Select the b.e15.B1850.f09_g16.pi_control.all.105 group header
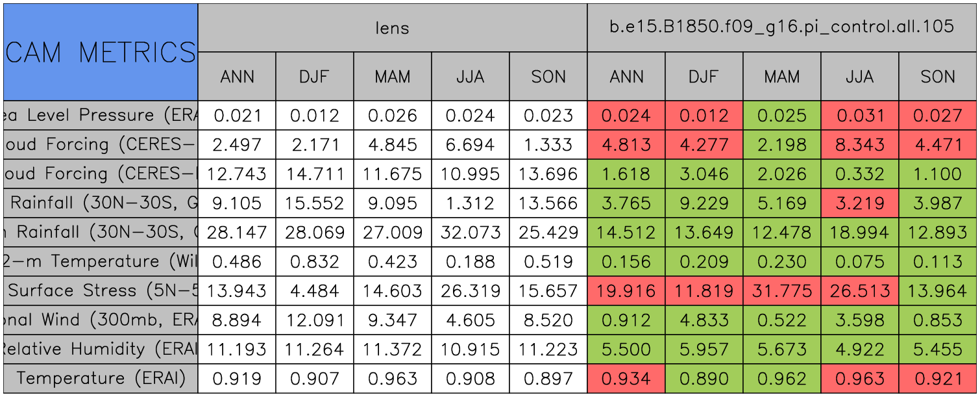980x397 pixels. pyautogui.click(x=781, y=27)
